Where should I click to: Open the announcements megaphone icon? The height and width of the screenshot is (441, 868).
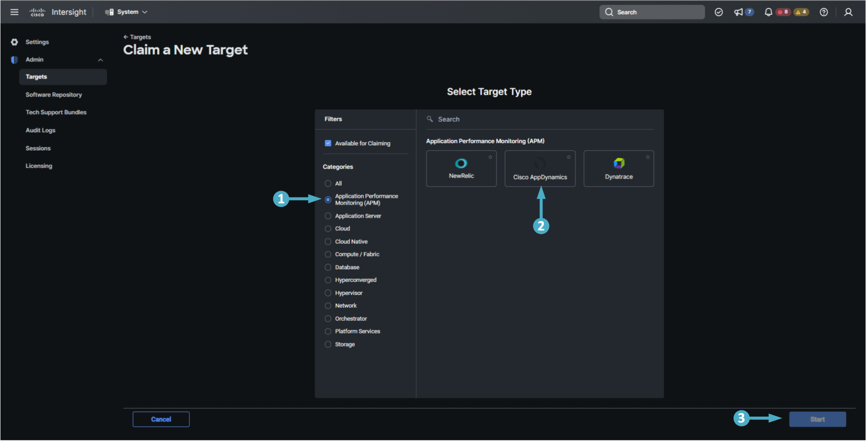tap(738, 12)
